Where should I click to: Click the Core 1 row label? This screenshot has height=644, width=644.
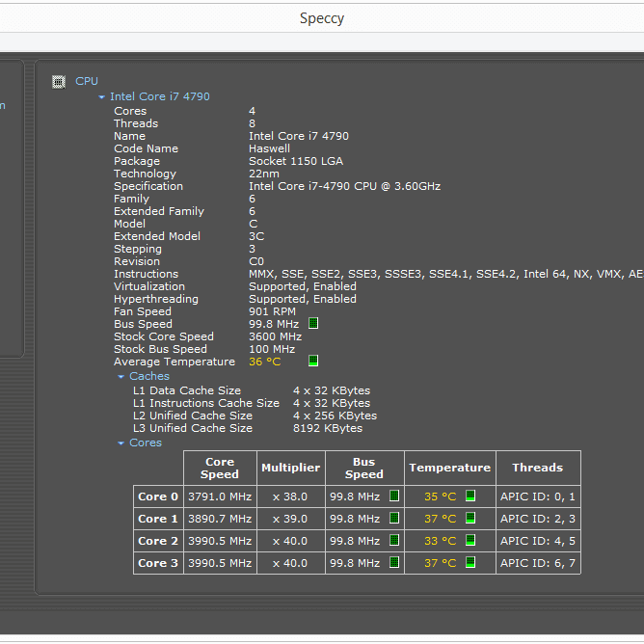click(158, 519)
